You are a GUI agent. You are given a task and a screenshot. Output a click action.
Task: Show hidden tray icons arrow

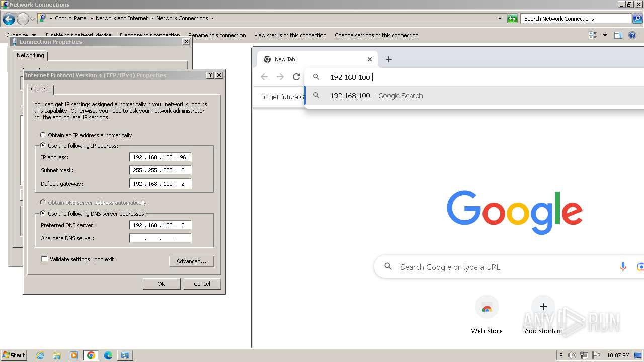click(x=561, y=355)
